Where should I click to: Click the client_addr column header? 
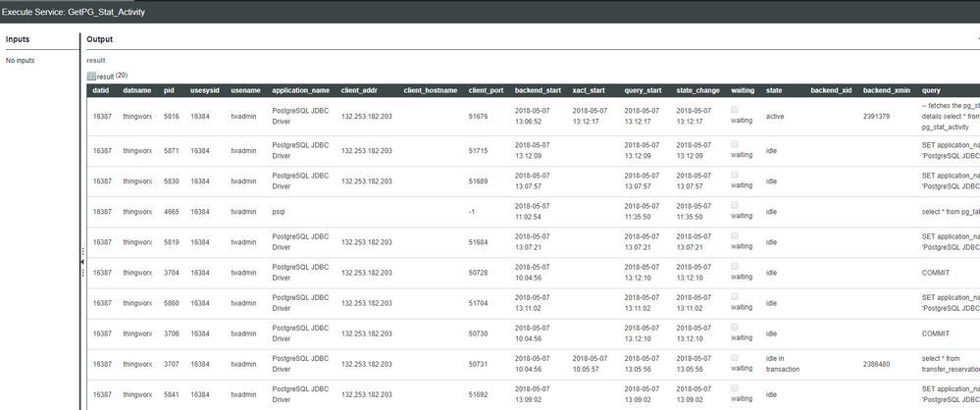(359, 90)
